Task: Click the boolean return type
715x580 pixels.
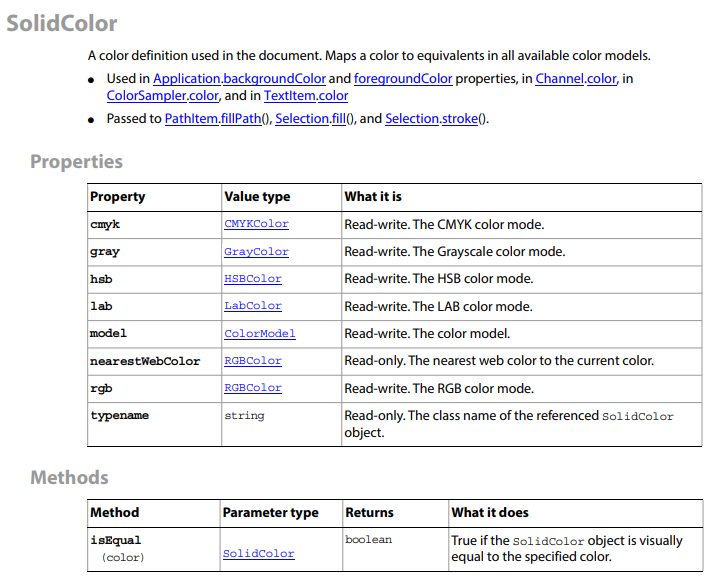Action: pyautogui.click(x=368, y=540)
